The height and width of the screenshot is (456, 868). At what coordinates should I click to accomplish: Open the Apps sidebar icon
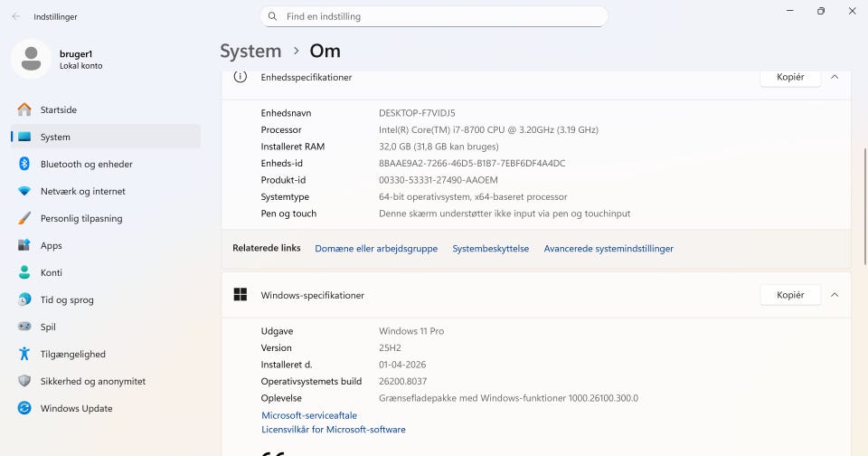point(24,245)
